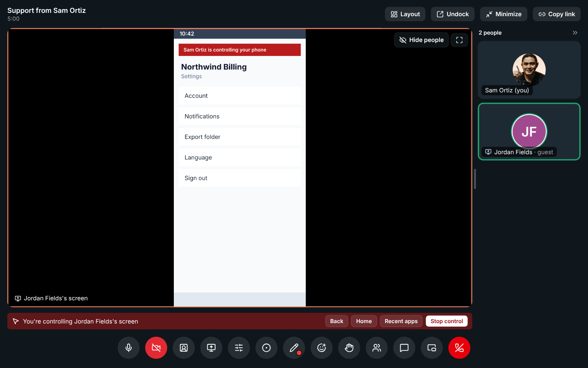This screenshot has width=588, height=368.
Task: Open background effects portrait icon
Action: click(x=184, y=348)
